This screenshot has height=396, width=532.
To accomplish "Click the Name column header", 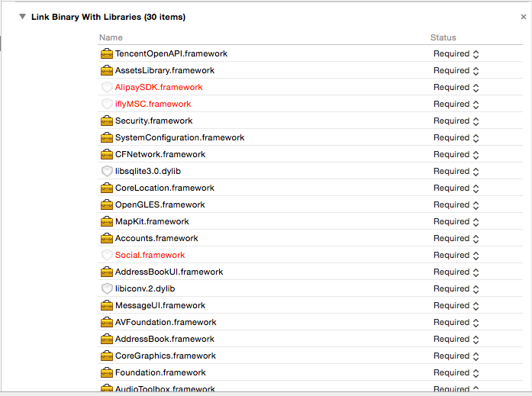I will 111,37.
